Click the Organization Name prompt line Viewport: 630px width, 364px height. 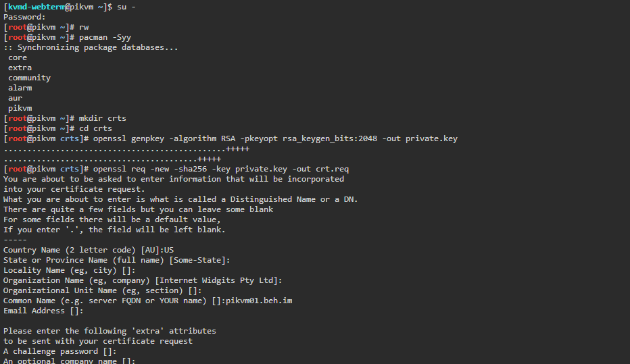[142, 280]
